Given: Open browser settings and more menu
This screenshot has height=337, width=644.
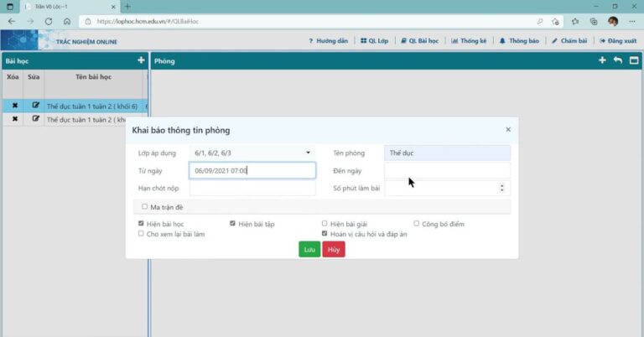Looking at the screenshot, I should tap(632, 21).
